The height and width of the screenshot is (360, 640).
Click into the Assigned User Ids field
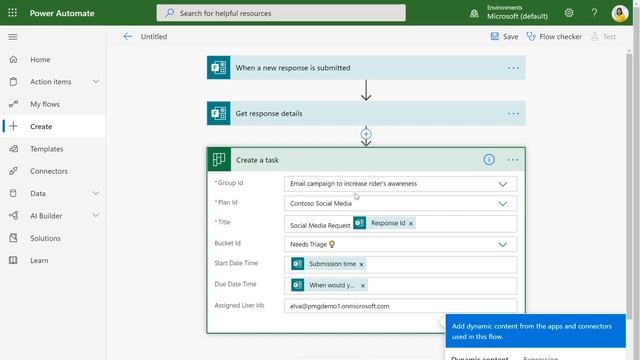400,306
